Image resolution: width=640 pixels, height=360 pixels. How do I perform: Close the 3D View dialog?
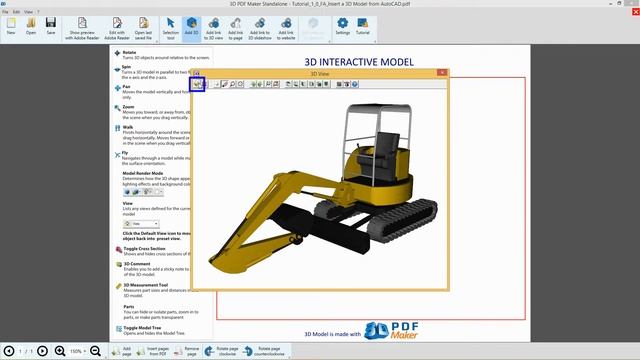point(442,73)
